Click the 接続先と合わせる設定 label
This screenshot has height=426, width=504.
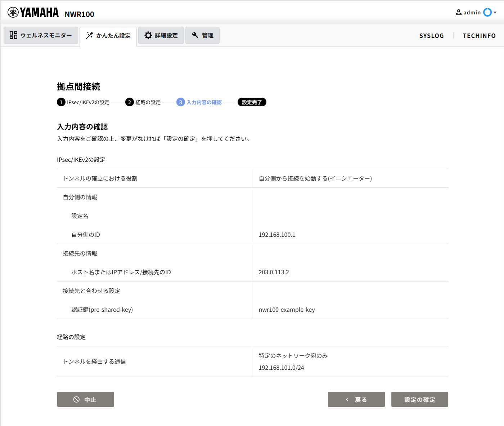coord(91,291)
